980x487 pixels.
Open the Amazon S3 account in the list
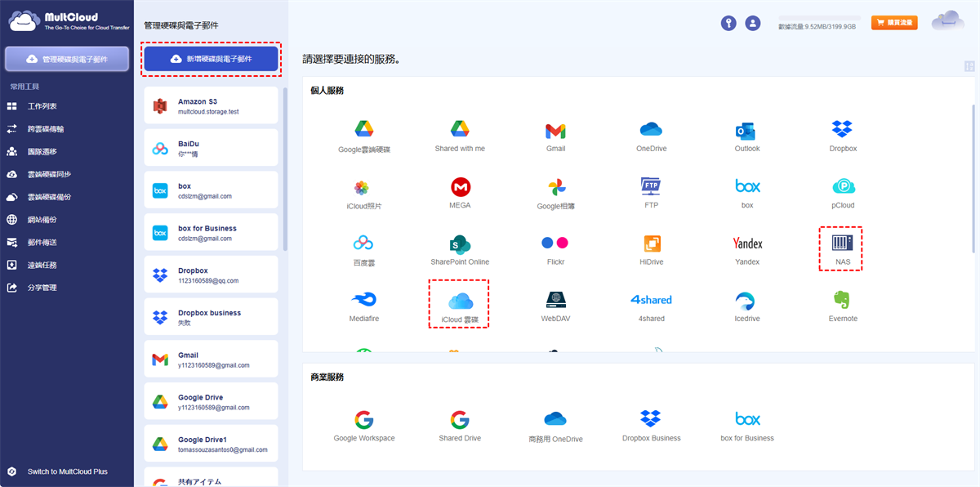click(x=211, y=106)
